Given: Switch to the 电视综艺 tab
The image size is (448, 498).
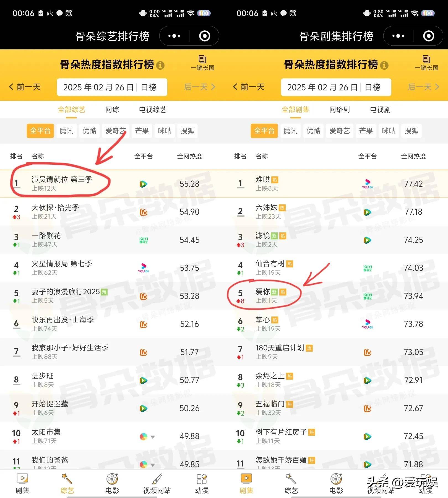Looking at the screenshot, I should point(153,110).
